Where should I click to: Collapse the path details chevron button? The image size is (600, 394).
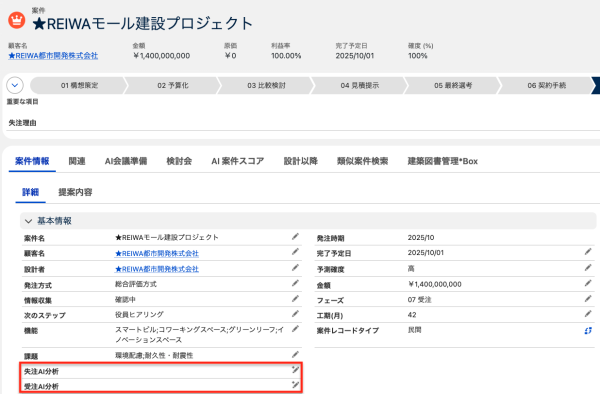(15, 85)
